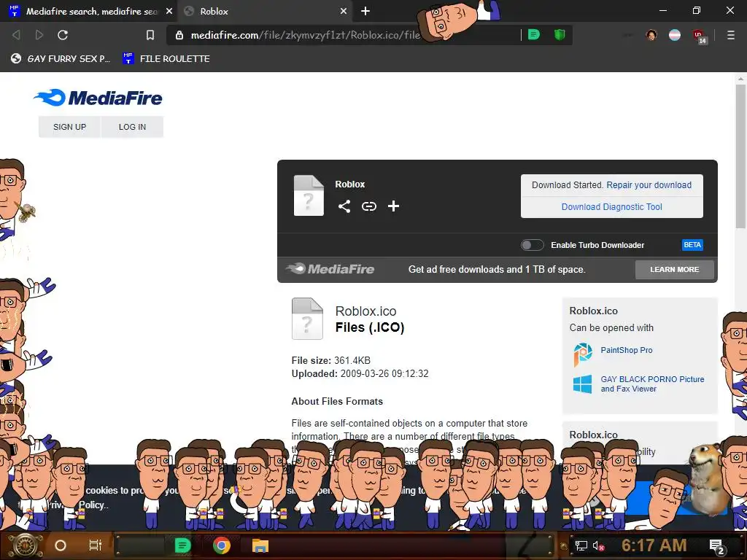
Task: Click the Cortana circle icon in taskbar
Action: point(61,545)
